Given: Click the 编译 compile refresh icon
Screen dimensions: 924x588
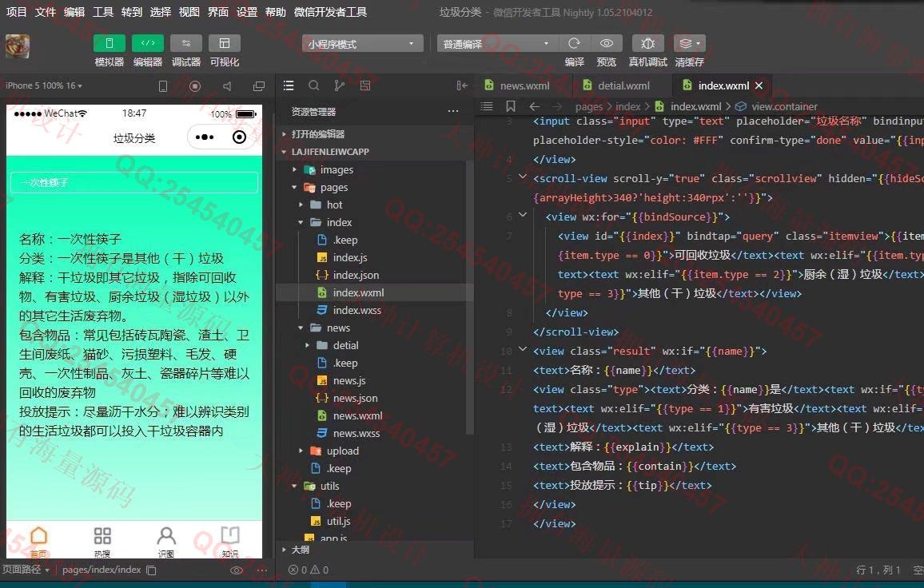Looking at the screenshot, I should click(x=574, y=44).
